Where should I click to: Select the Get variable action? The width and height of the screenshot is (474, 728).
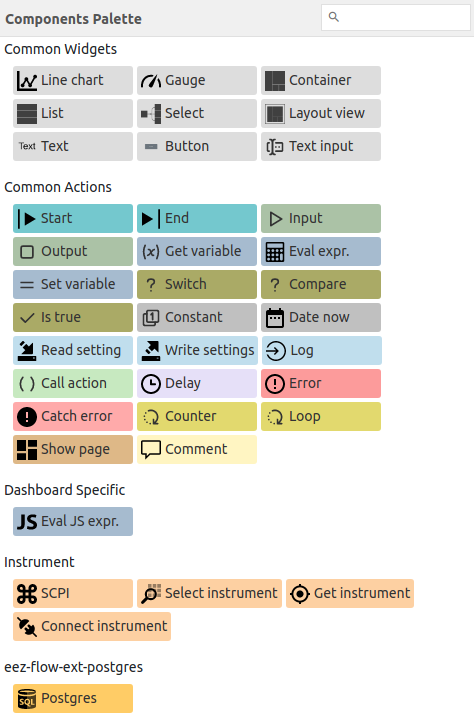197,252
